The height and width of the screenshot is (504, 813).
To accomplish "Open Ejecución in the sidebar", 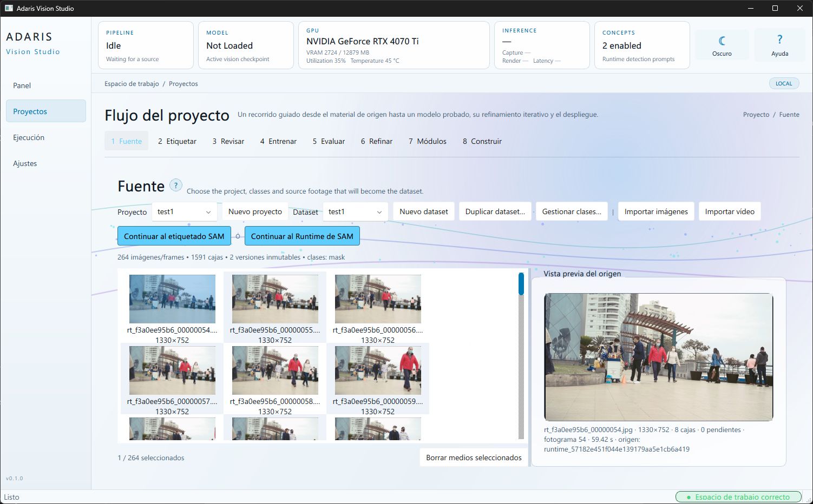I will (46, 137).
